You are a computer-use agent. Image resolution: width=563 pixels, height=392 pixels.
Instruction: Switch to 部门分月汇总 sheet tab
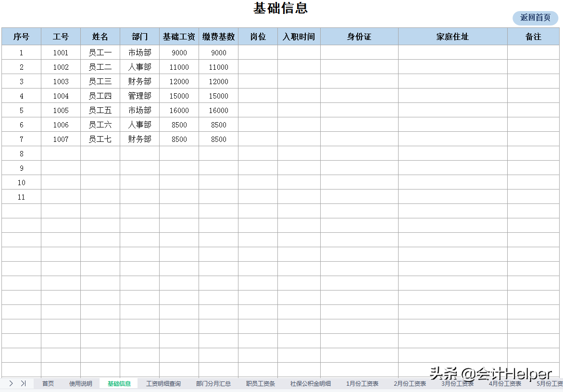coord(213,383)
